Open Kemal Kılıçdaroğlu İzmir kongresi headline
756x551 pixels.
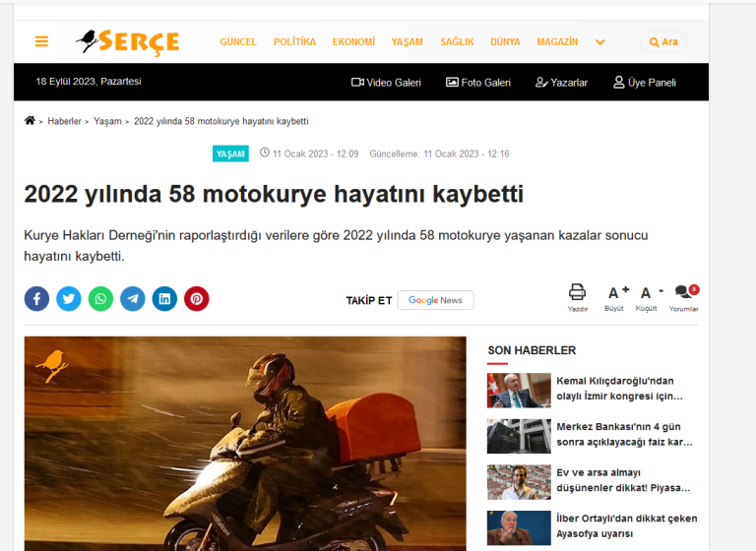(x=619, y=389)
